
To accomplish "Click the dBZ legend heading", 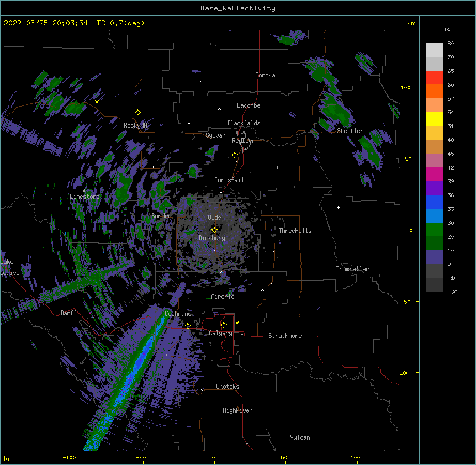I will 447,30.
